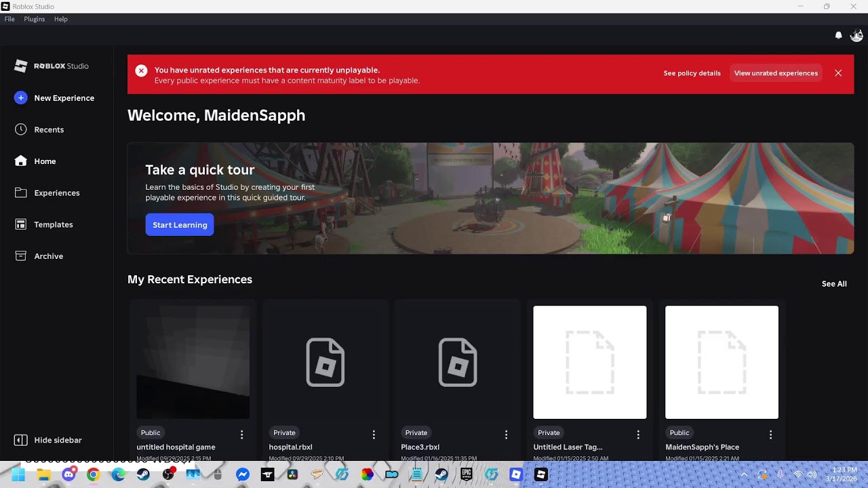The height and width of the screenshot is (488, 868).
Task: Open options menu for Untitled Laser Tag
Action: [x=638, y=434]
